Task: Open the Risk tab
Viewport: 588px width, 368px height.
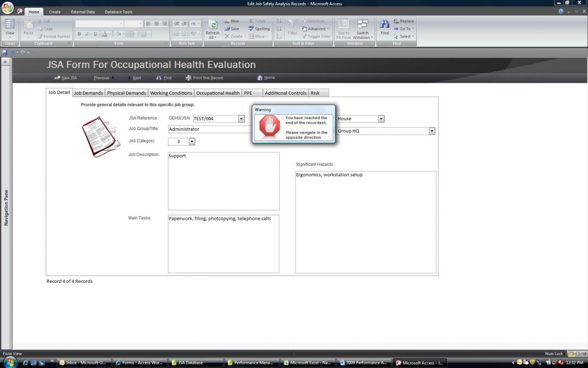Action: pyautogui.click(x=319, y=93)
